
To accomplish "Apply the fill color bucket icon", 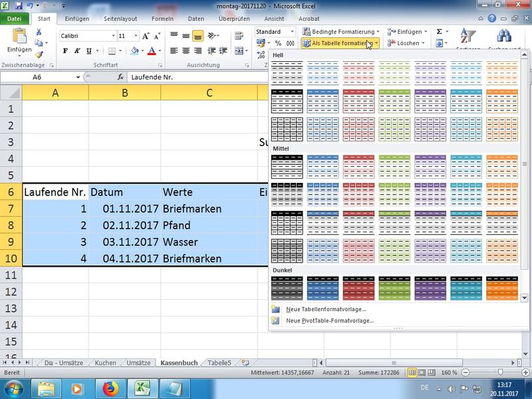I will coord(135,51).
